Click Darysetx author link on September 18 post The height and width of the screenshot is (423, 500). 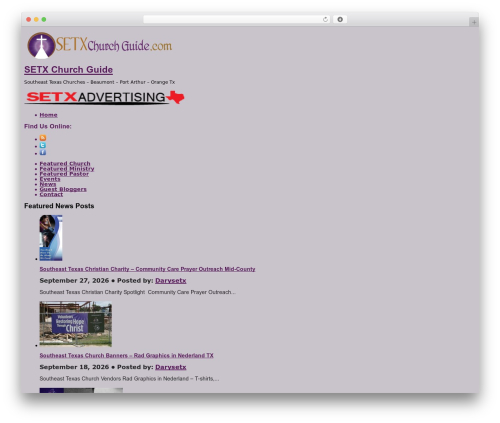(x=171, y=367)
